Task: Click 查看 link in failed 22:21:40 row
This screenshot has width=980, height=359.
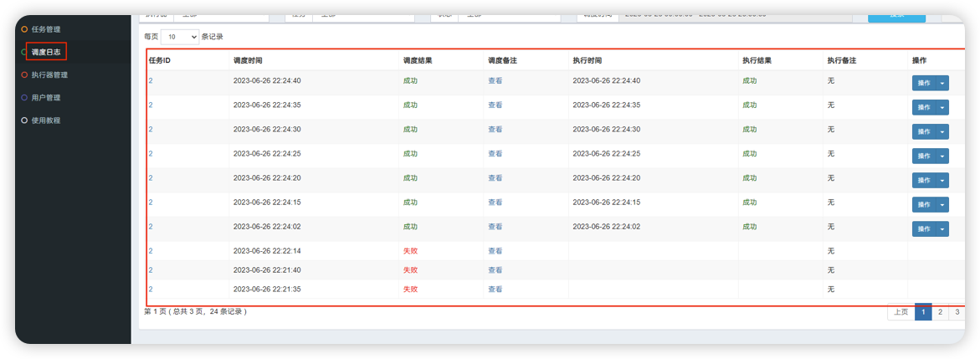Action: [495, 270]
